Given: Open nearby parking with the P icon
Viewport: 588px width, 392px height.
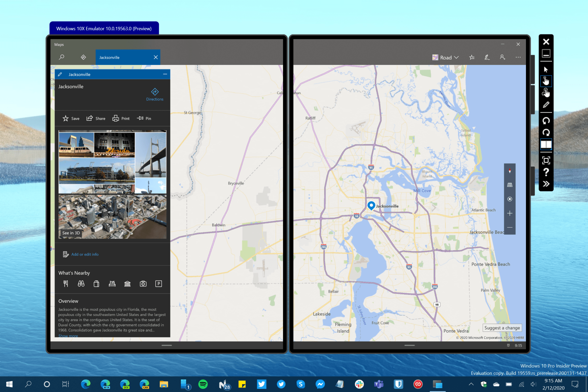Looking at the screenshot, I should pyautogui.click(x=158, y=284).
